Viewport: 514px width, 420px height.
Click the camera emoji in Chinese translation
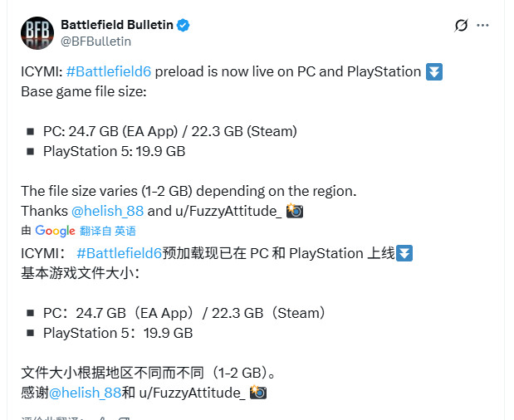pyautogui.click(x=258, y=393)
